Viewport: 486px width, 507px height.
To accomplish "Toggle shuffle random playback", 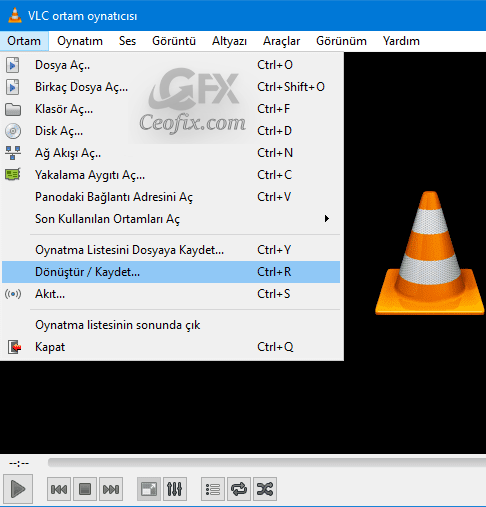I will 265,489.
